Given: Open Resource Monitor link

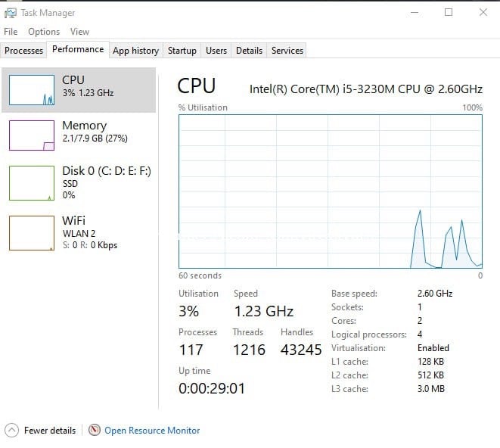Looking at the screenshot, I should 152,431.
